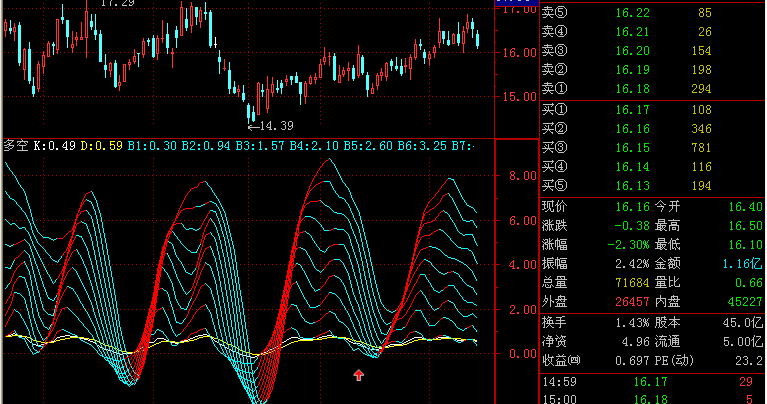The image size is (767, 404).
Task: Select the PE(动) value 23.2
Action: pos(749,361)
